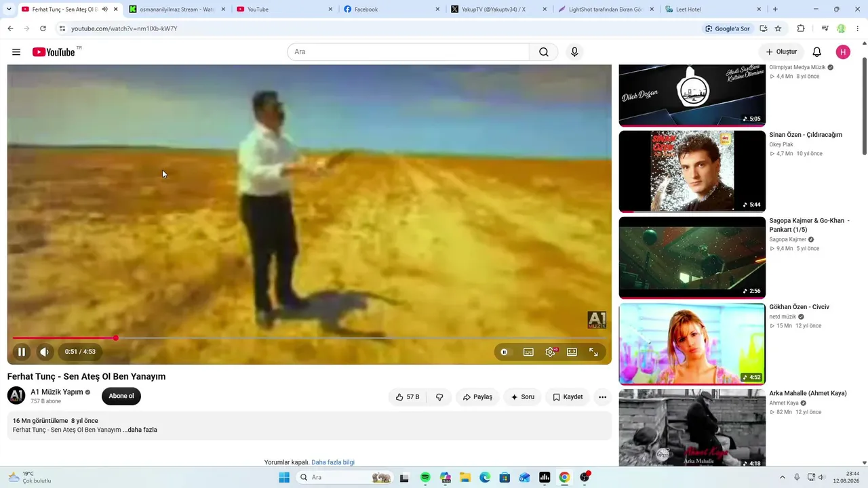Reload the current page
The height and width of the screenshot is (488, 868).
43,28
